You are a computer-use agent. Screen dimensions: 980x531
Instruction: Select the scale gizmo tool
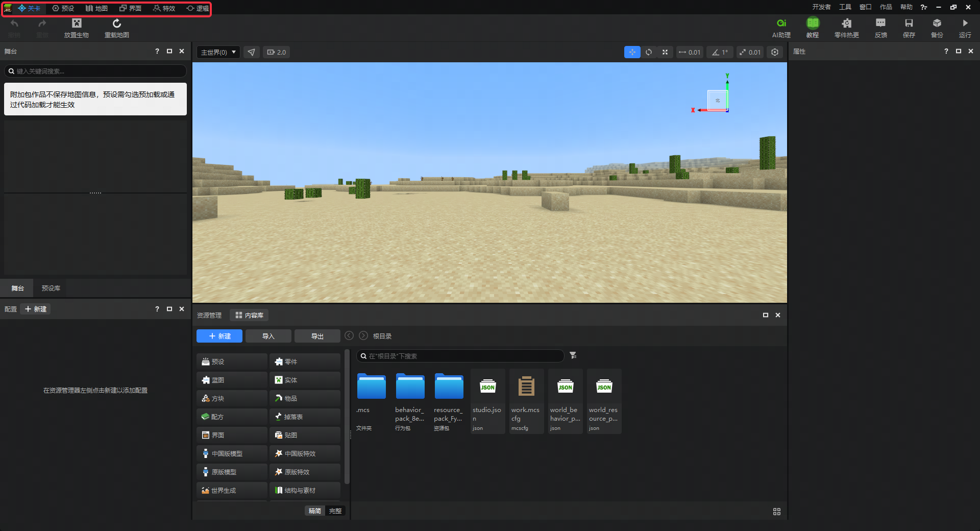665,52
